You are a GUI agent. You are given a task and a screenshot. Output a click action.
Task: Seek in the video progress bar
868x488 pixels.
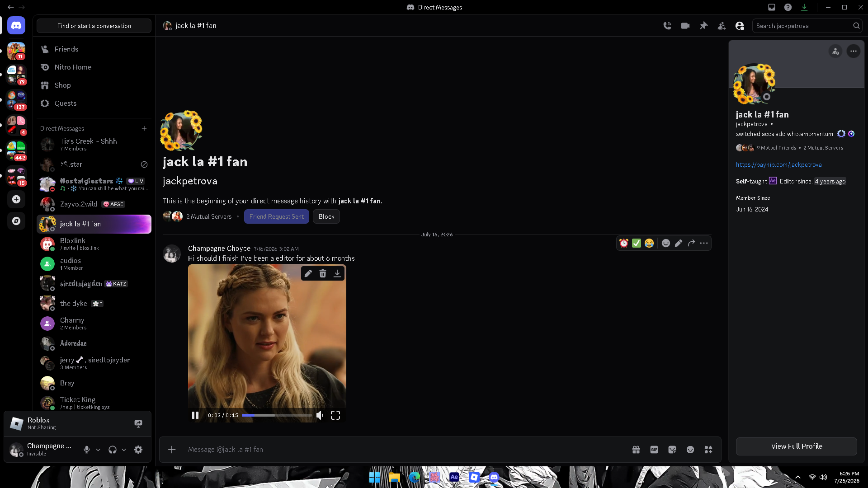(x=277, y=415)
